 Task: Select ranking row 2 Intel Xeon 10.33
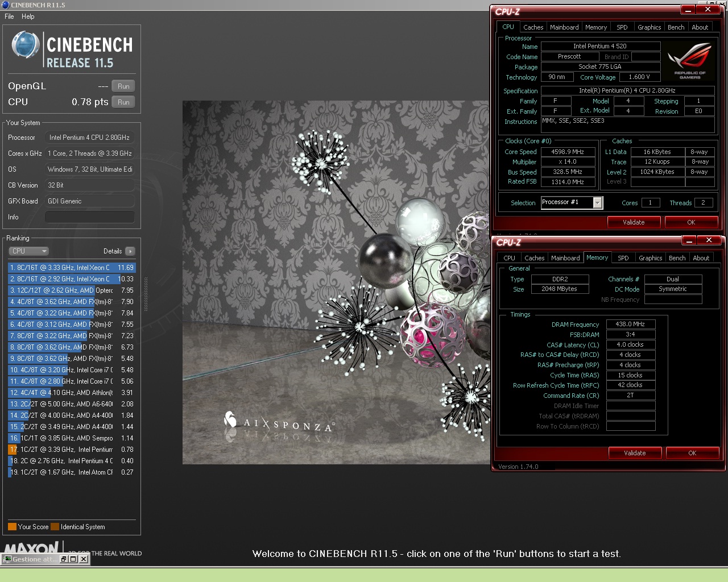pyautogui.click(x=72, y=279)
